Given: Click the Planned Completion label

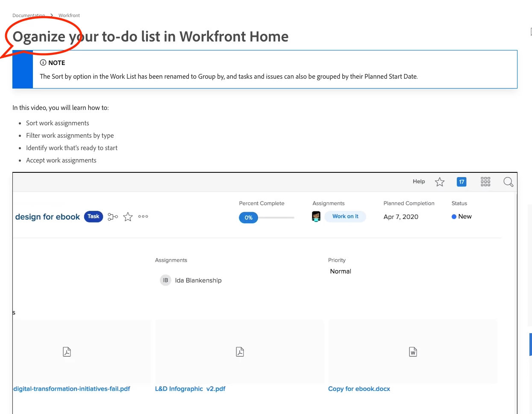Looking at the screenshot, I should [409, 203].
